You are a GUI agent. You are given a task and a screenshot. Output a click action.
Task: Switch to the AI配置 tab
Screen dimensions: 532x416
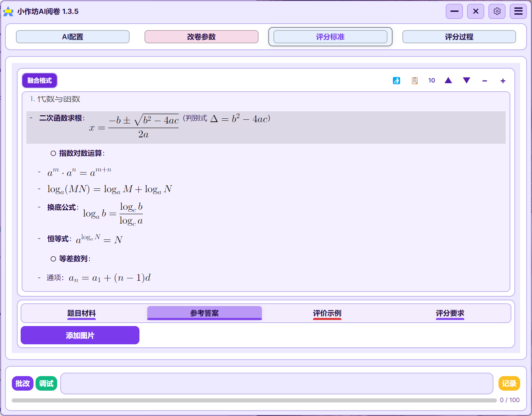73,37
